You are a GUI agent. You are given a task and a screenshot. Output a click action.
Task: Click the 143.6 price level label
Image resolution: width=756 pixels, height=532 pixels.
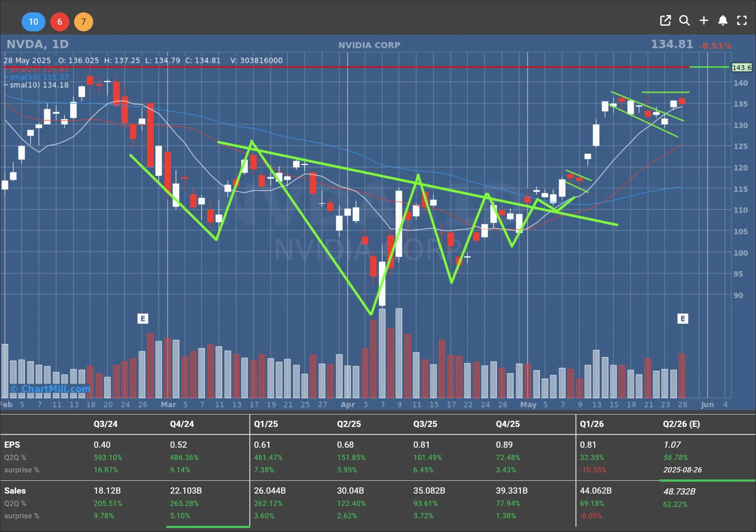(741, 68)
